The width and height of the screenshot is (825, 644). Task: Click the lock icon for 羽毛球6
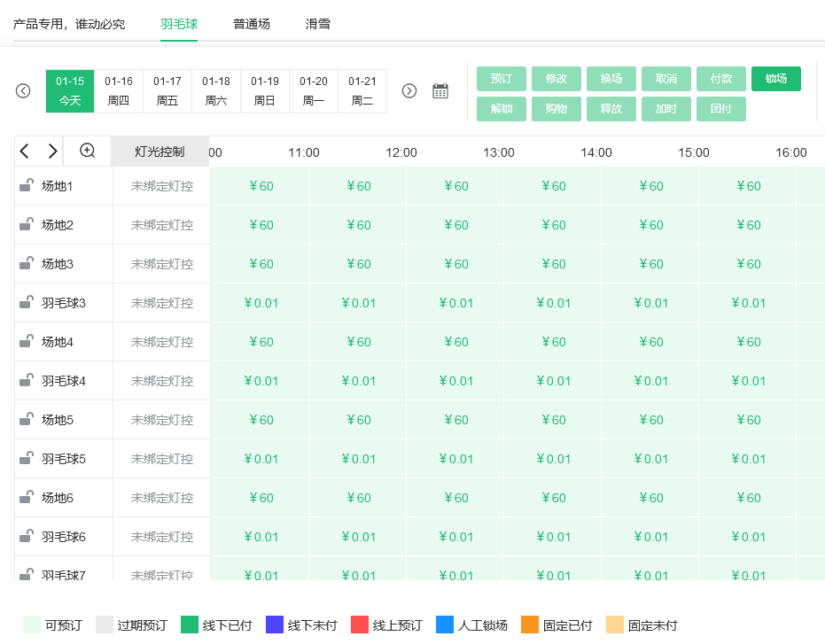[27, 537]
